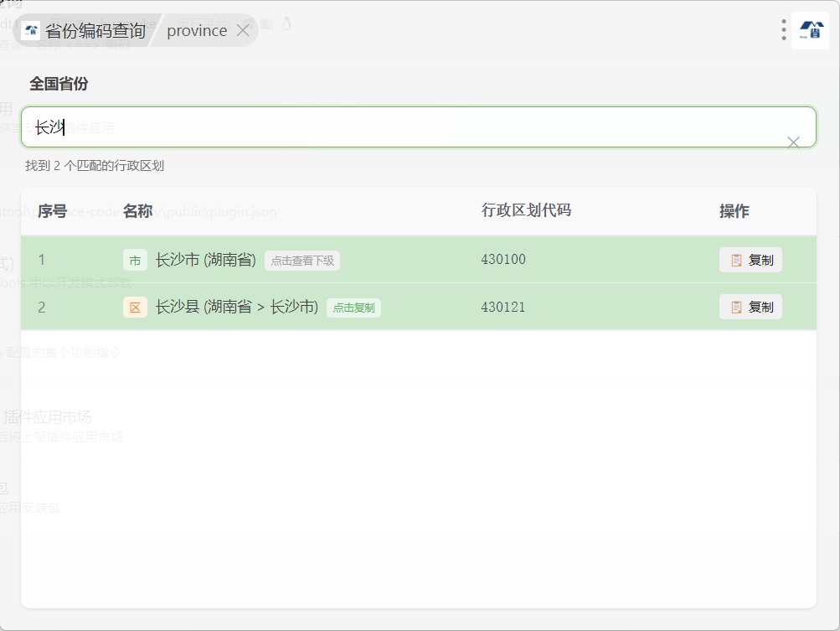Select the 长沙县 (湖南省 > 长沙市) result name
The height and width of the screenshot is (631, 840).
coord(237,308)
